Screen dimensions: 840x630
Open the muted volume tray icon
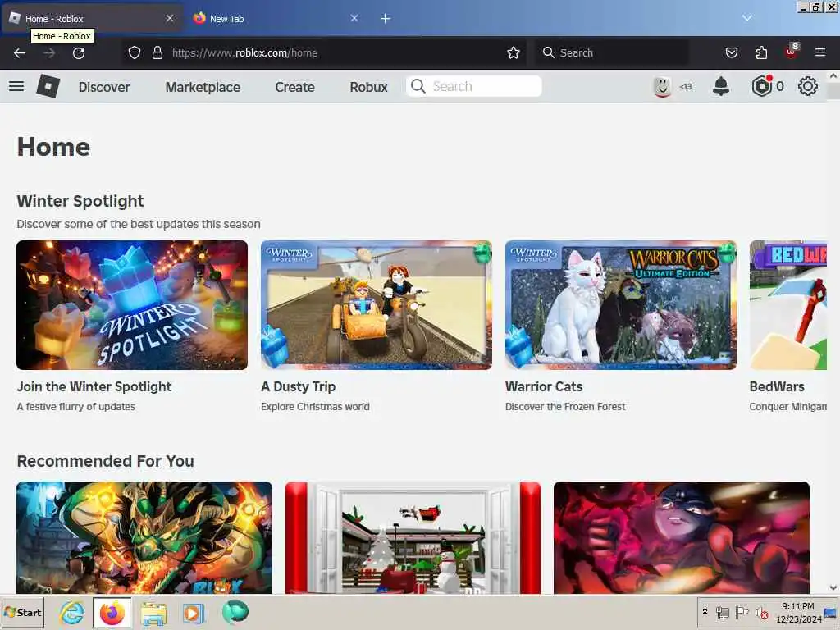pyautogui.click(x=761, y=612)
